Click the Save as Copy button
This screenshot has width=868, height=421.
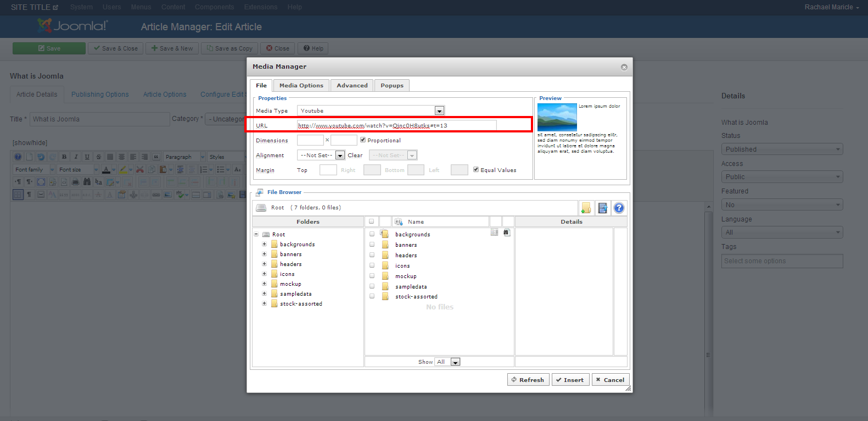[x=229, y=48]
